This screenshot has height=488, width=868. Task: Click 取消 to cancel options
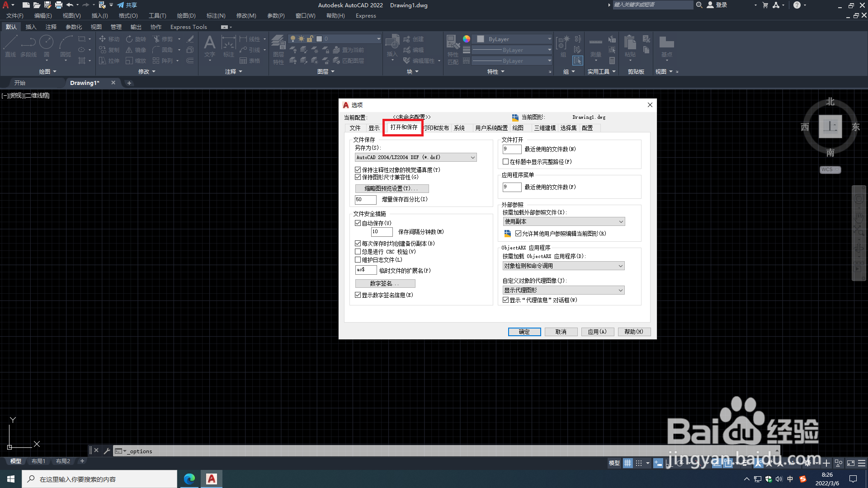click(561, 332)
